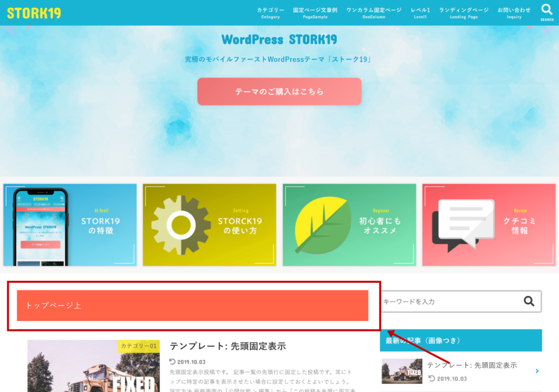Open the header SEARCH magnifier icon
The image size is (559, 392).
pyautogui.click(x=547, y=13)
